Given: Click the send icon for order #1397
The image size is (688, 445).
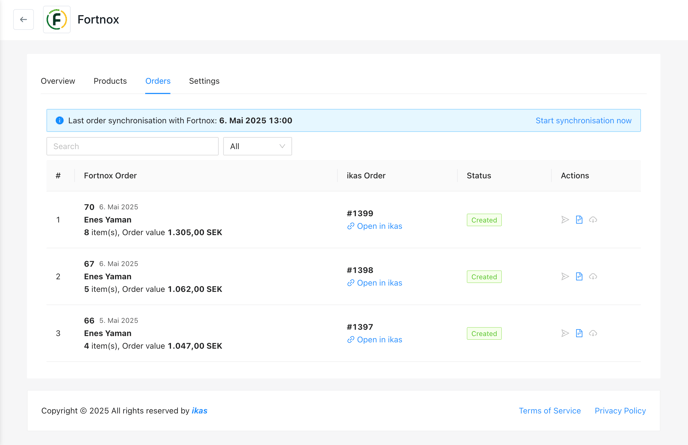Looking at the screenshot, I should click(x=565, y=333).
